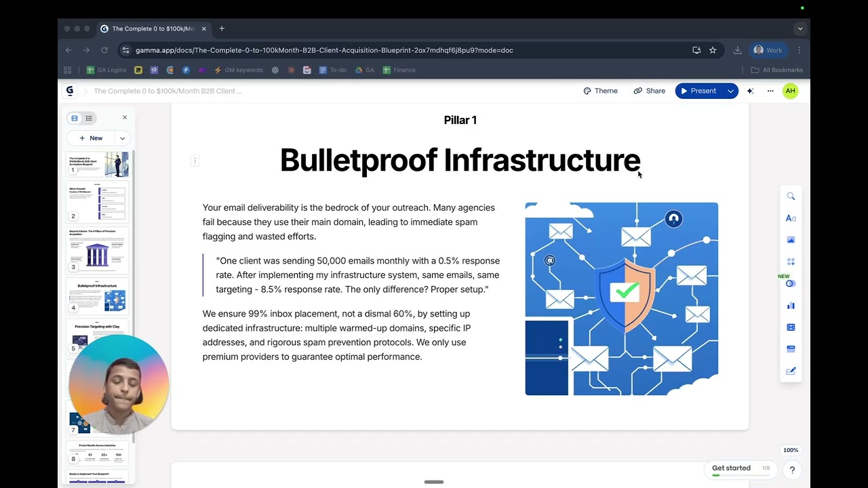Screen dimensions: 868x488
Task: Open text formatting (Aa) panel
Action: (x=791, y=218)
